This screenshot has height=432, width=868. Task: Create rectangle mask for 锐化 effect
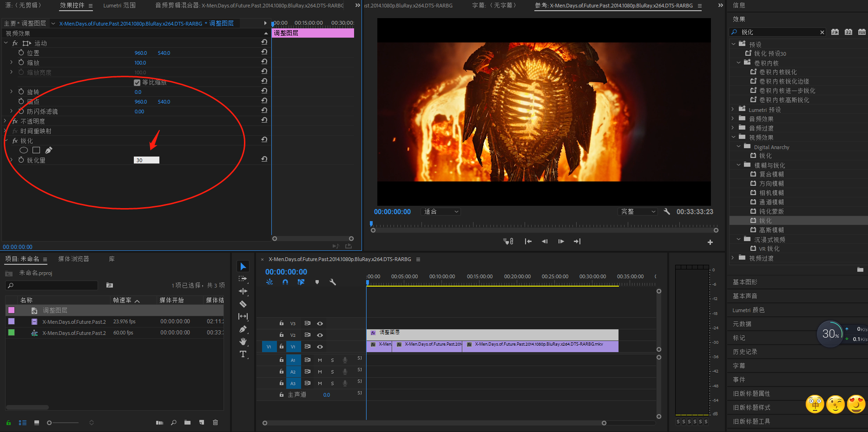point(36,150)
